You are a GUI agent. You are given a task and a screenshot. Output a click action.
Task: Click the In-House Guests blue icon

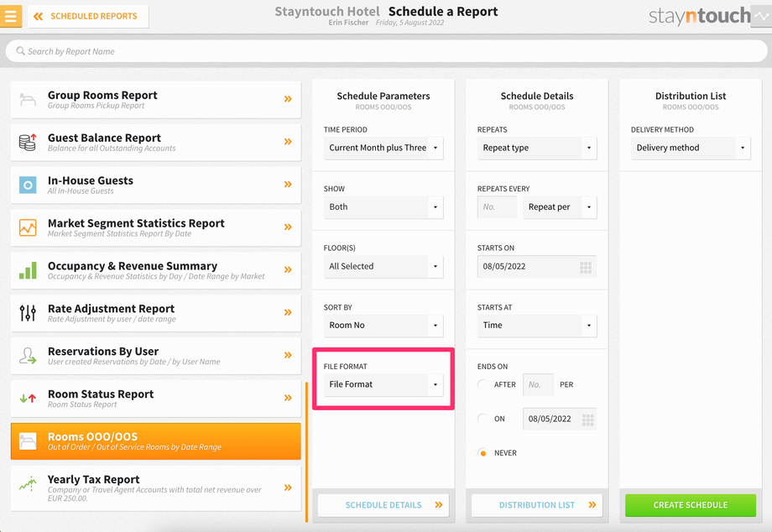coord(28,185)
